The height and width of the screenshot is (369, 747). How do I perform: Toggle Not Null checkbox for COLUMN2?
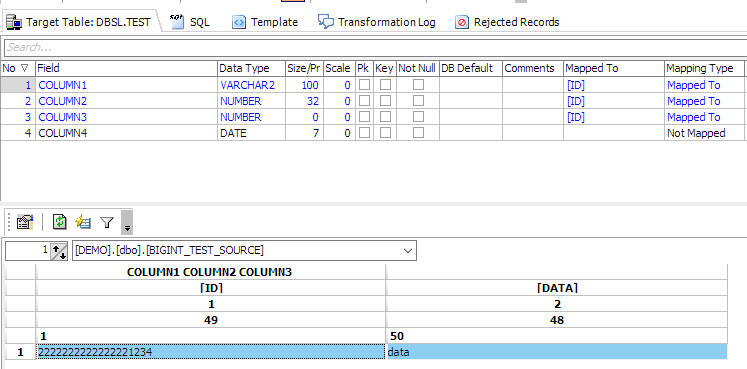point(418,100)
